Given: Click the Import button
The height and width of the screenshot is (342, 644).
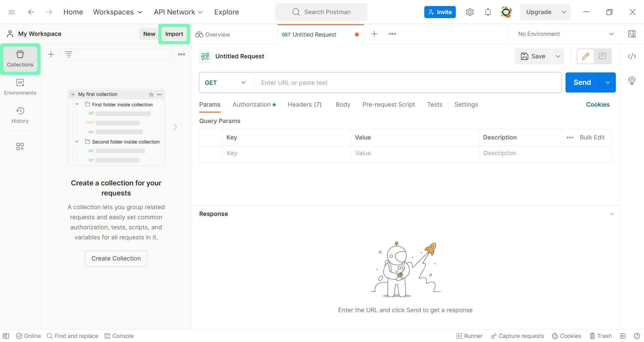Looking at the screenshot, I should (x=174, y=34).
